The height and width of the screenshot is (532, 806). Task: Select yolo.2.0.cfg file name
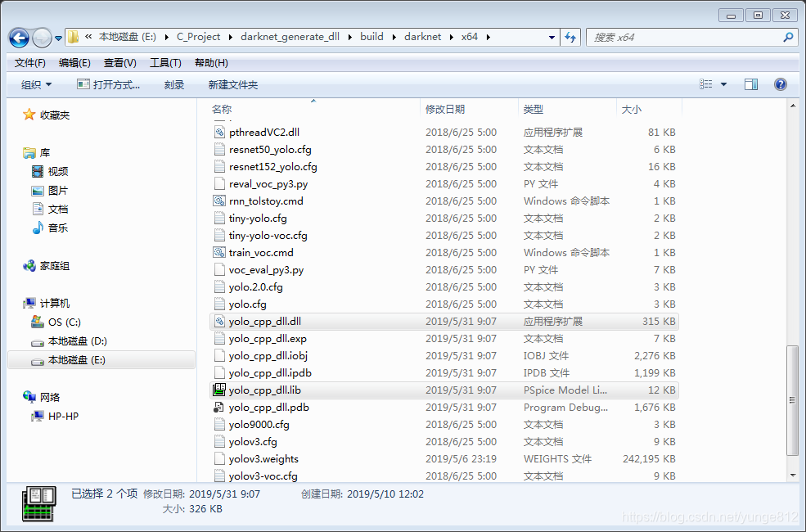pos(255,286)
